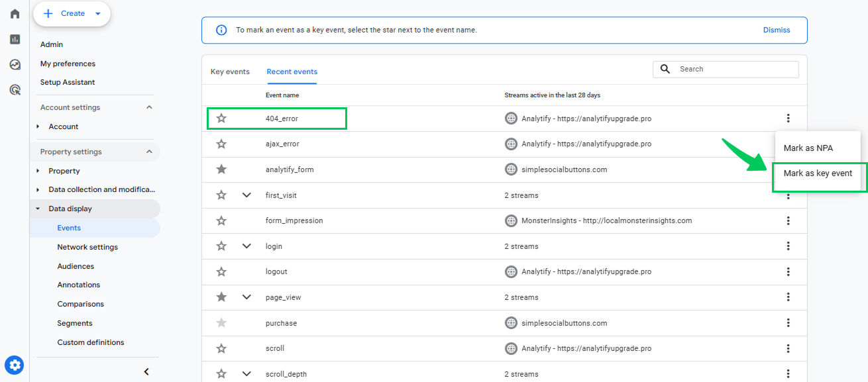Dismiss the key event info banner

coord(777,30)
